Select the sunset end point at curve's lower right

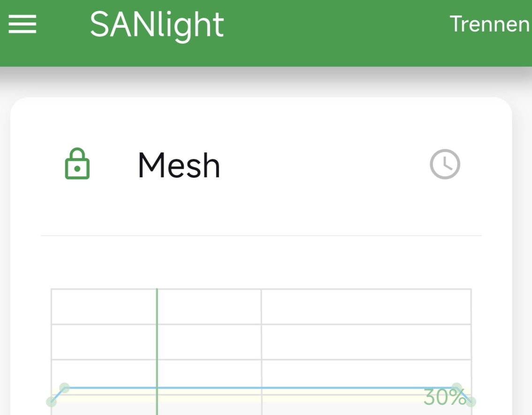pyautogui.click(x=471, y=402)
